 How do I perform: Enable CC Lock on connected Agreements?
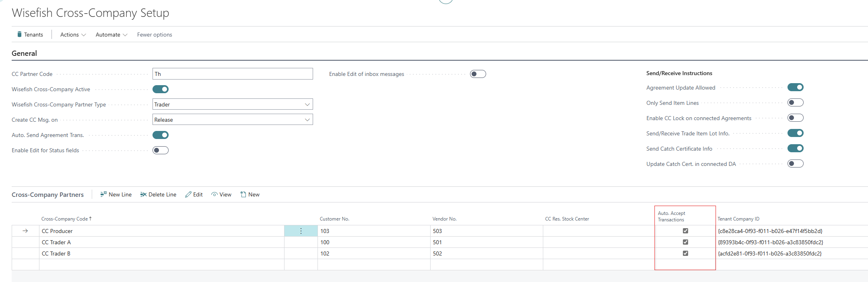[796, 118]
